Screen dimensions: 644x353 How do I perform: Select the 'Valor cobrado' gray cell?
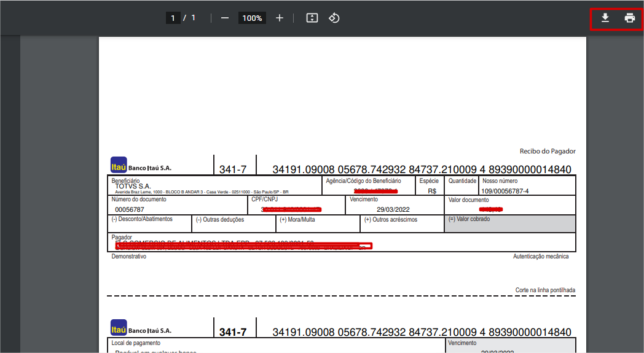point(509,223)
